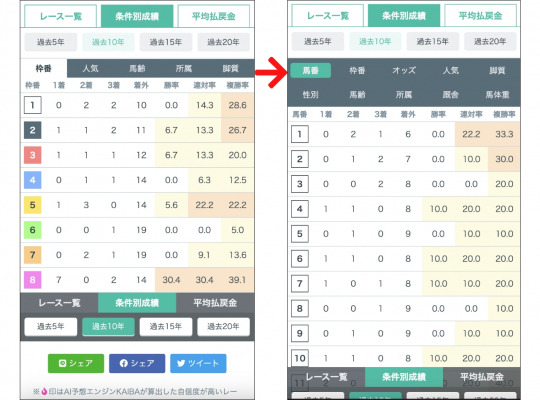Click pink frame number 8 badge

(x=33, y=280)
